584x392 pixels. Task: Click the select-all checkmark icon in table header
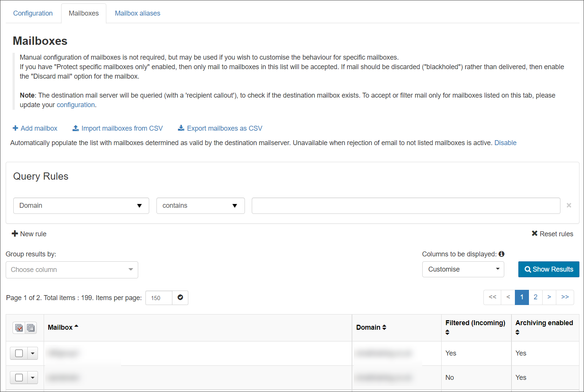tap(19, 328)
